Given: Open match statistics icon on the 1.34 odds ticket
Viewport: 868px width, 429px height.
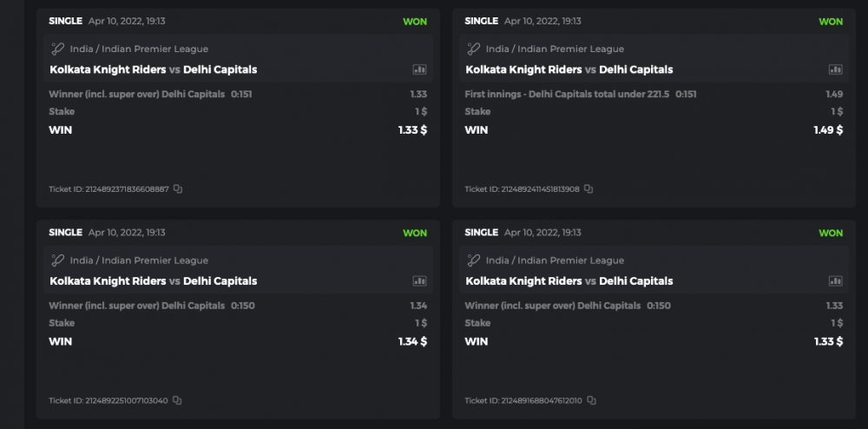Looking at the screenshot, I should pos(420,281).
